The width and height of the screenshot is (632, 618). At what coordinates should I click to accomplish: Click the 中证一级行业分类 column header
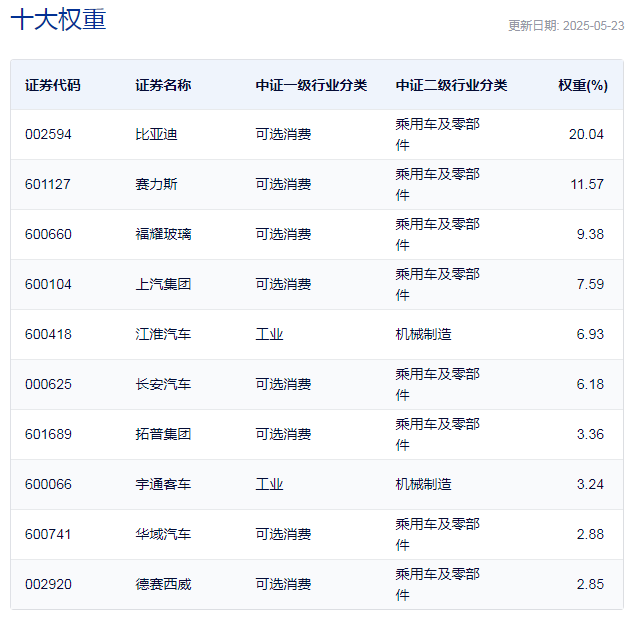click(311, 85)
